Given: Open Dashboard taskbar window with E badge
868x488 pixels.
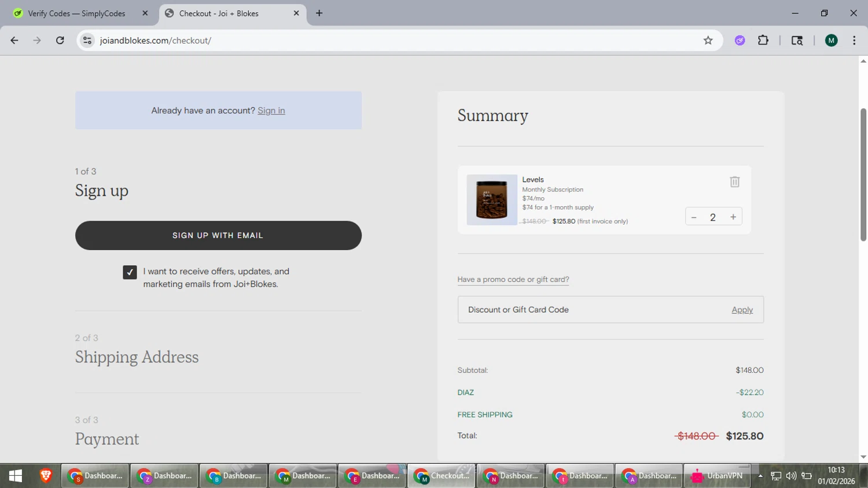Looking at the screenshot, I should (372, 476).
